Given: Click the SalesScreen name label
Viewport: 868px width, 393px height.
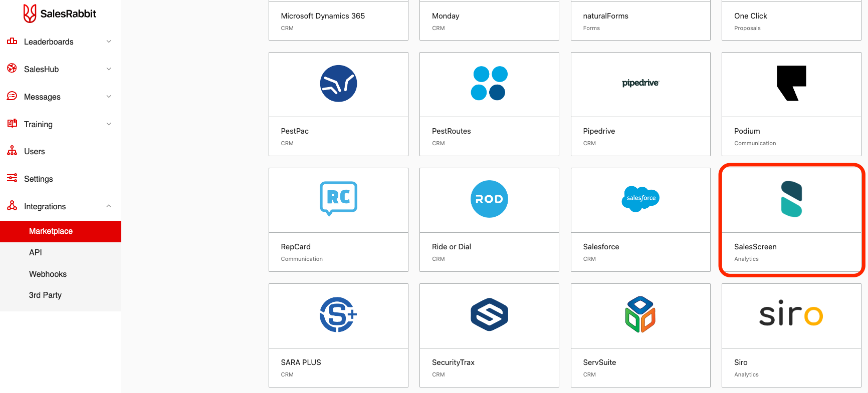Looking at the screenshot, I should tap(755, 247).
